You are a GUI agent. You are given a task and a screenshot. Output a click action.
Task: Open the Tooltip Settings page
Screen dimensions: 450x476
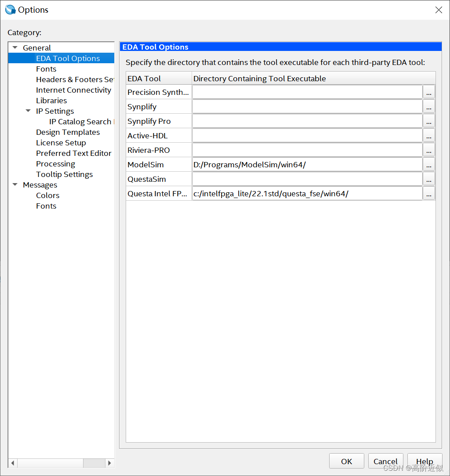pos(64,174)
